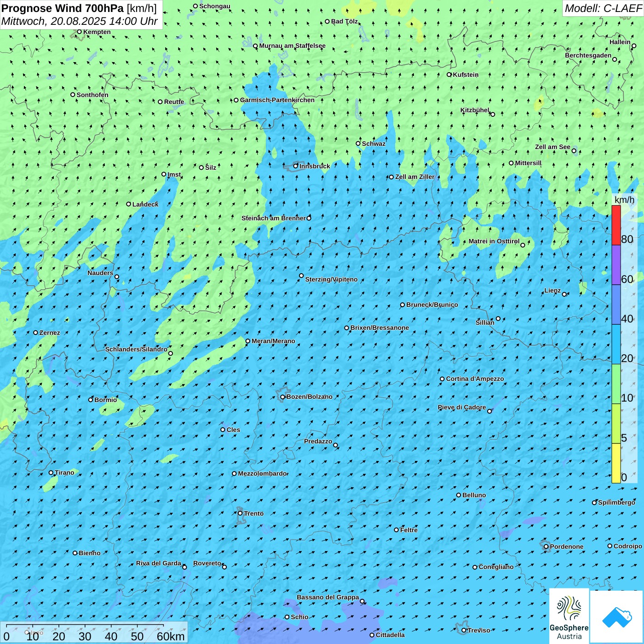Click the 'Modell: C-LAEF' label
This screenshot has height=644, width=644.
click(603, 8)
